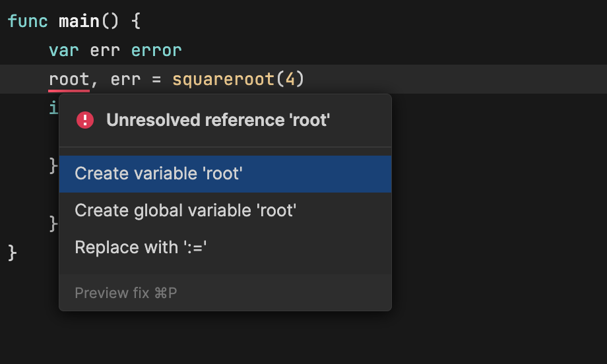The image size is (607, 364).
Task: Click the "func" keyword
Action: (28, 21)
